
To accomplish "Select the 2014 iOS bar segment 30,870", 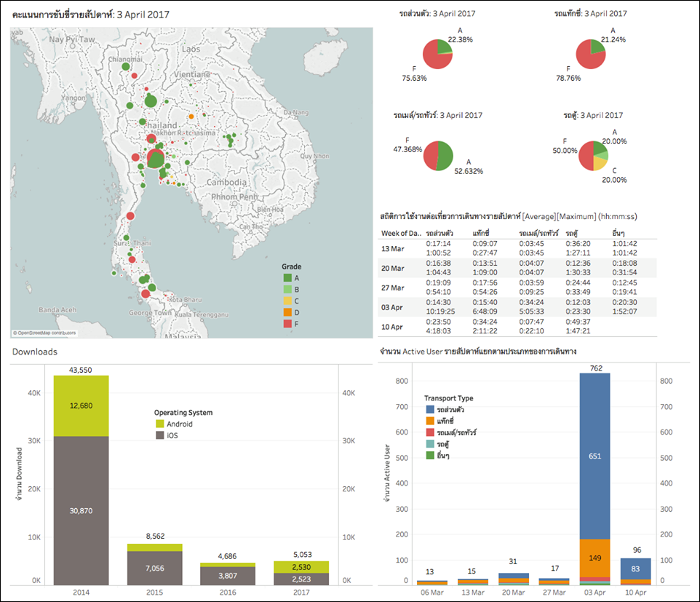I will pyautogui.click(x=81, y=510).
